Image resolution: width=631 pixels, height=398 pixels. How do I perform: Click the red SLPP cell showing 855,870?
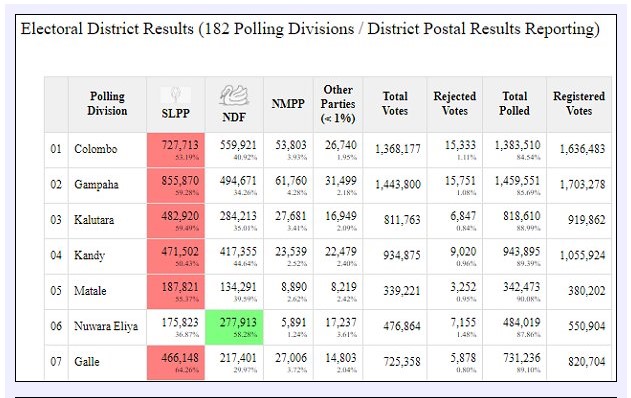point(176,185)
